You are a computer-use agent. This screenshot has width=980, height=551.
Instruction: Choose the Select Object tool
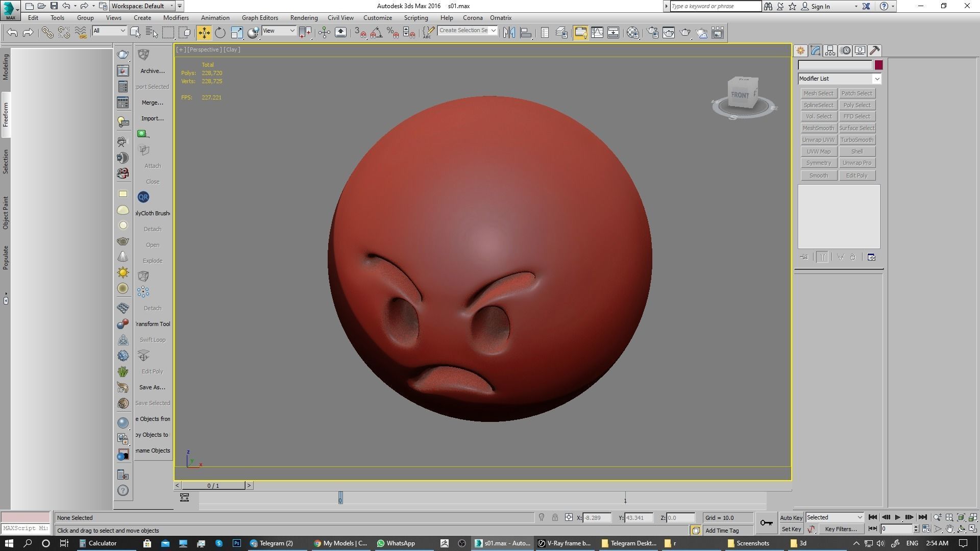point(135,33)
